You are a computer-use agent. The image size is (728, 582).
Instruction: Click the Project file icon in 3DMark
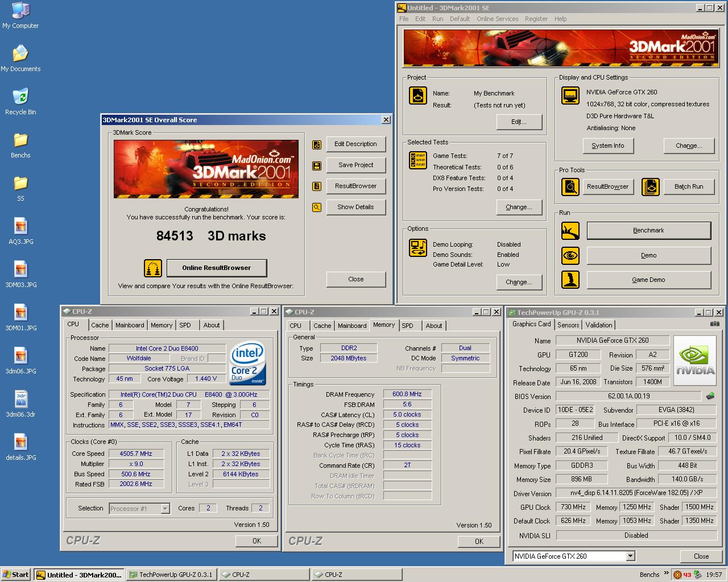[418, 95]
